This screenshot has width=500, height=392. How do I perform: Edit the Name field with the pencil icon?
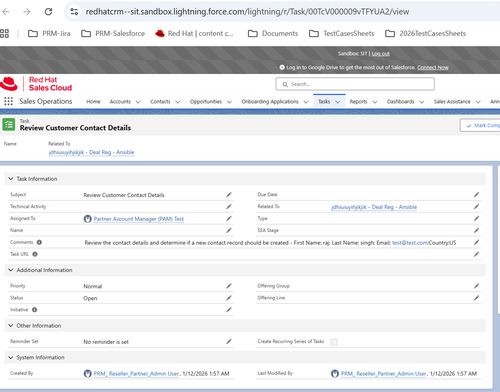point(229,230)
